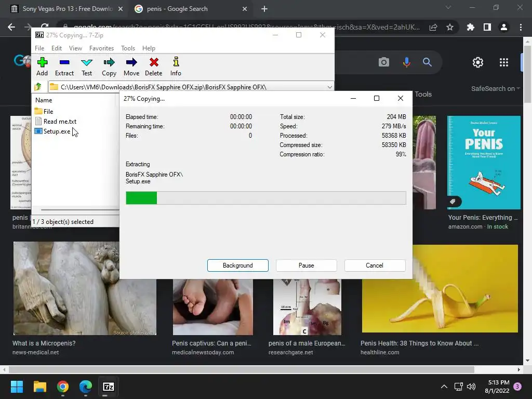
Task: Open the Info tool in 7-Zip toolbar
Action: [x=176, y=66]
